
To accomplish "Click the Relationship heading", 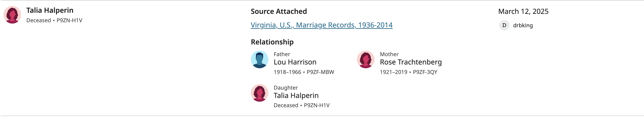I will tap(272, 42).
